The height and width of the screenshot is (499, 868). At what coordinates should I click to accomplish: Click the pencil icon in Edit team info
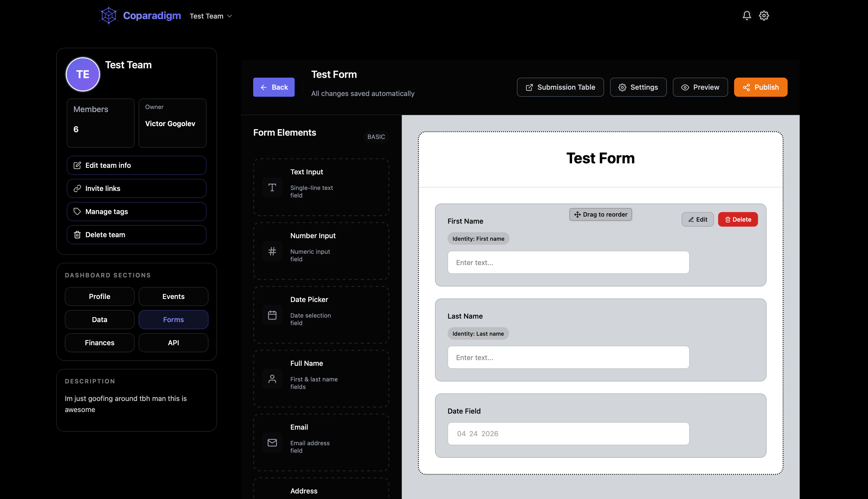tap(77, 165)
